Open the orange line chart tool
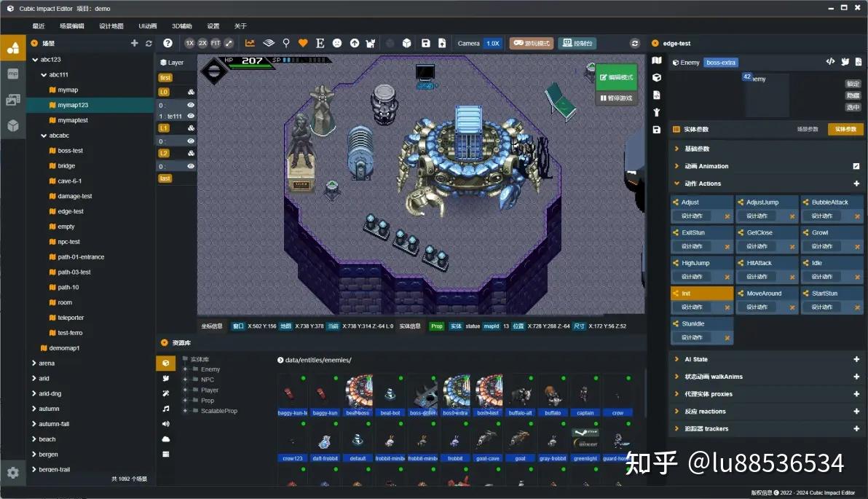 (x=250, y=43)
